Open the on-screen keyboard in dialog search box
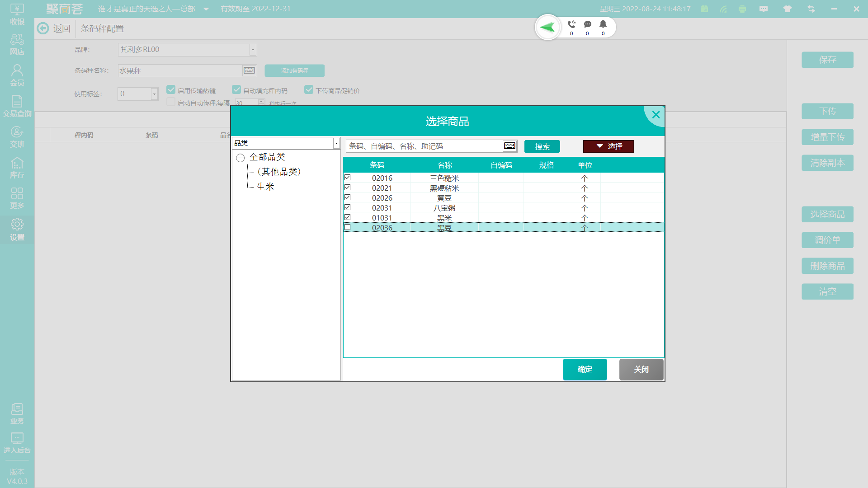This screenshot has height=488, width=868. pyautogui.click(x=509, y=146)
